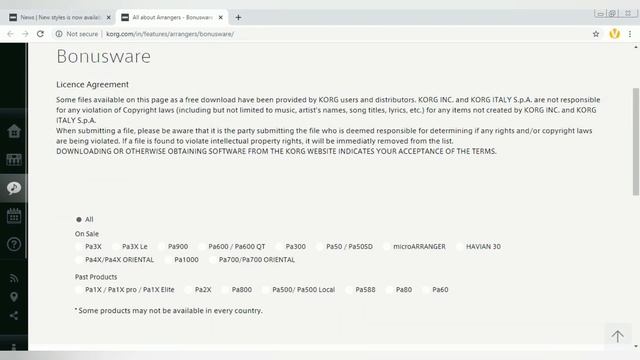Screen dimensions: 640x360
Task: Select the HAVIAN 30 option
Action: 460,247
